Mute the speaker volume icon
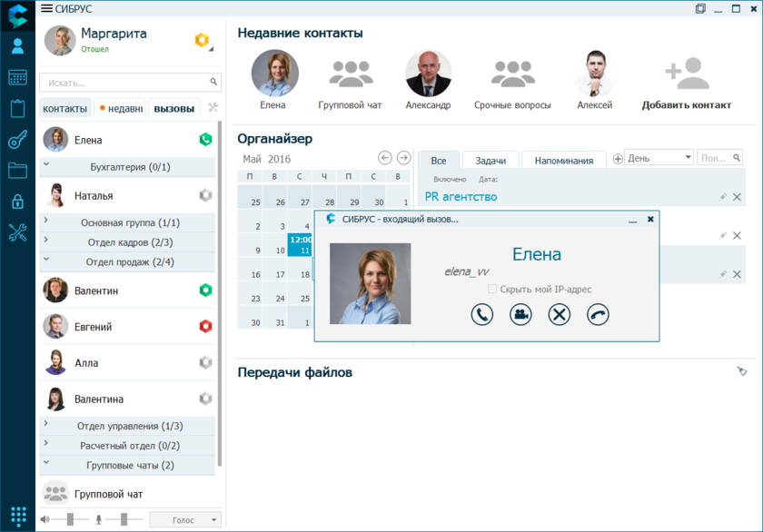This screenshot has width=763, height=532. 45,519
